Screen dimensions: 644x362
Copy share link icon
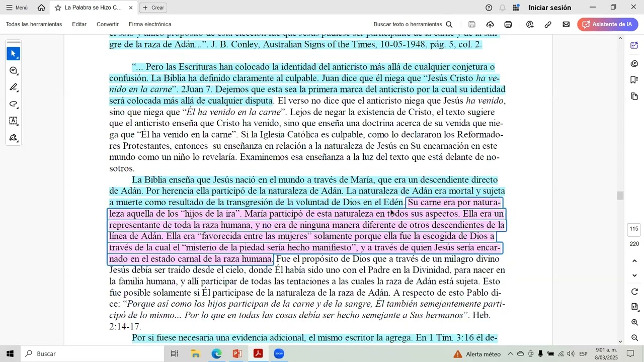(548, 24)
